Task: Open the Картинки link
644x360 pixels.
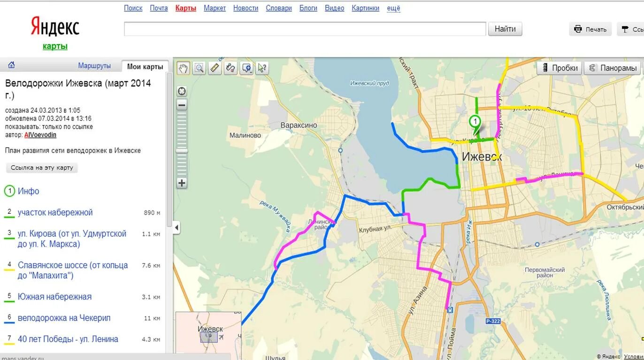Action: 366,8
